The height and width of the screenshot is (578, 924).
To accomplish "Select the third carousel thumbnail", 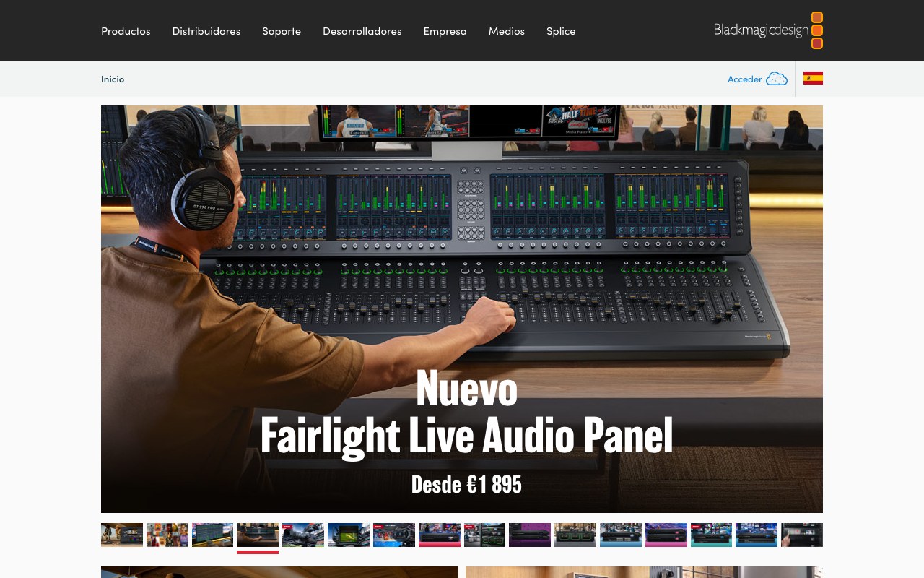I will coord(213,535).
